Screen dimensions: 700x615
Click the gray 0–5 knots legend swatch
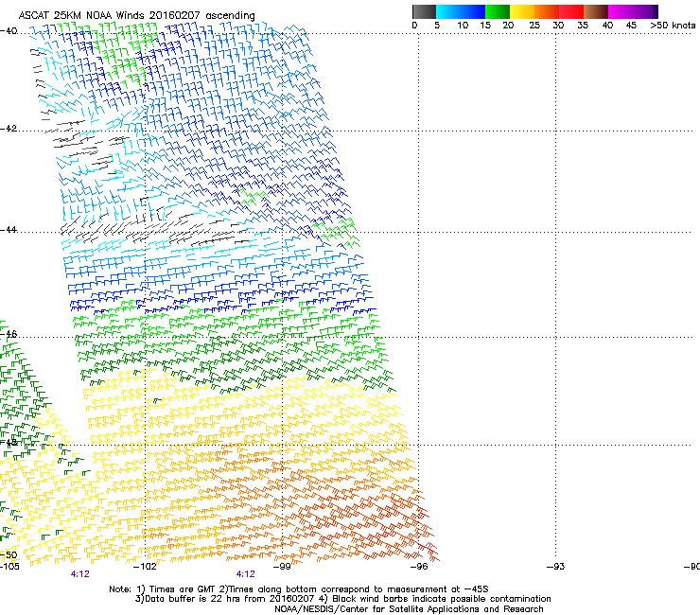[424, 11]
